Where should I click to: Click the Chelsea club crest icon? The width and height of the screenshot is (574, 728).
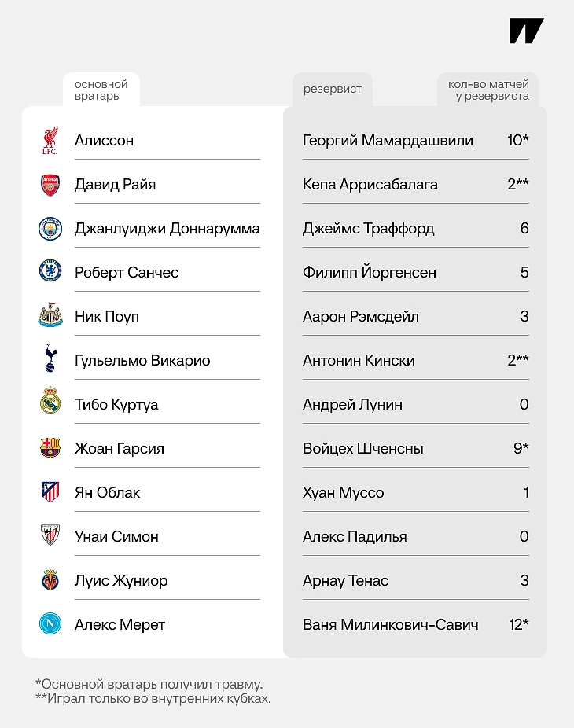pyautogui.click(x=50, y=273)
